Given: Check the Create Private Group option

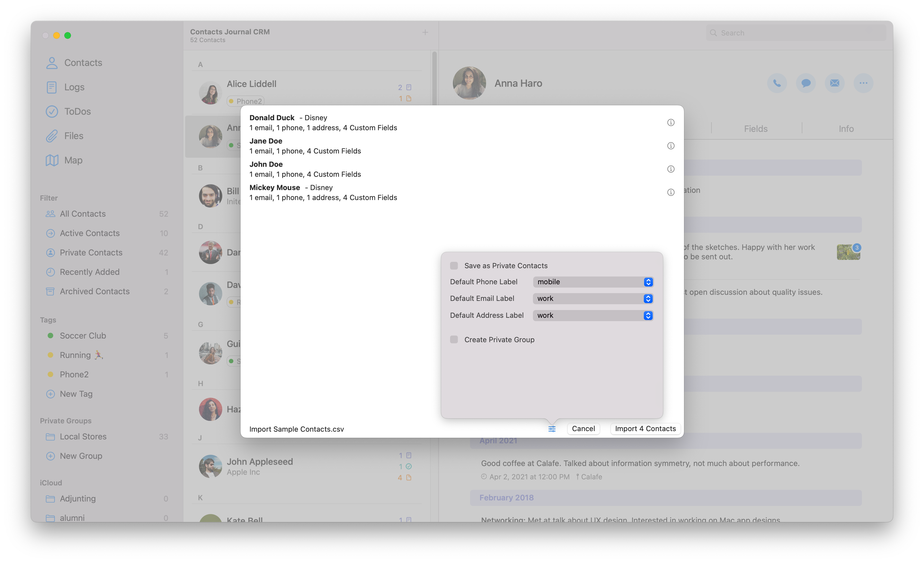Looking at the screenshot, I should point(454,339).
